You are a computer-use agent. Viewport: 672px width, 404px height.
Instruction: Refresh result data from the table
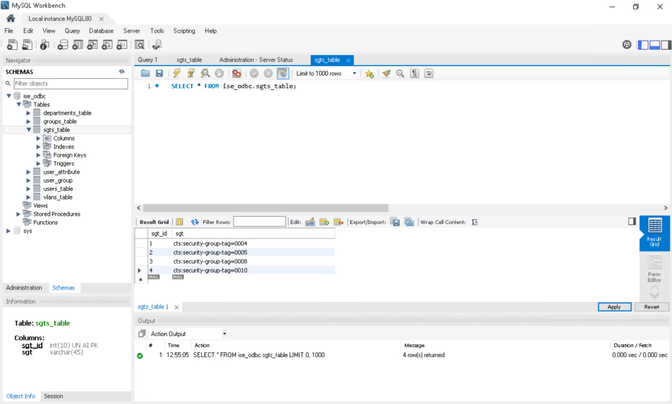coord(195,221)
